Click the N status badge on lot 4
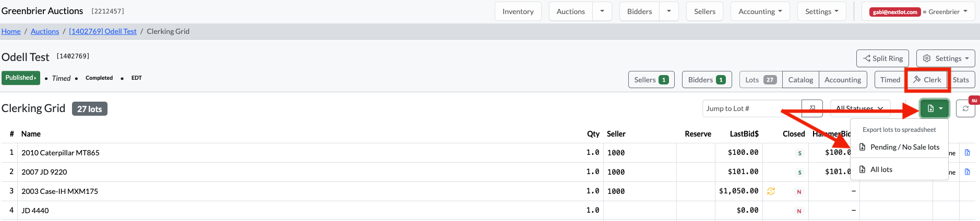 coord(799,211)
